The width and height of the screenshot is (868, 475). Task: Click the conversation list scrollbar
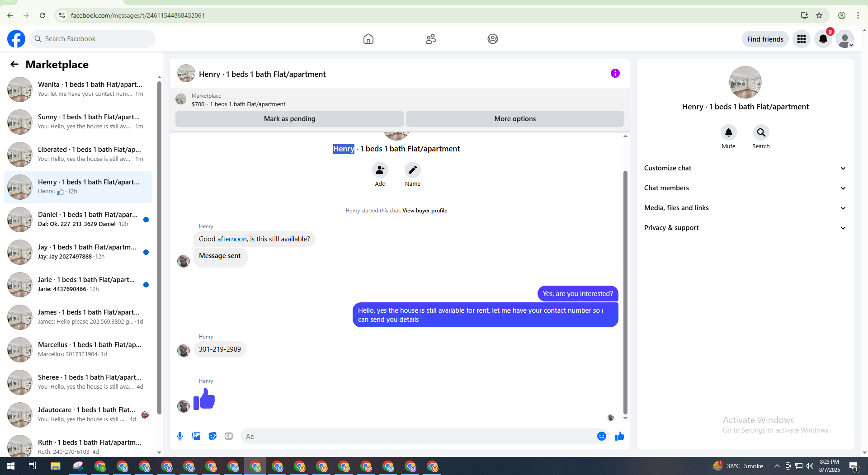[159, 247]
